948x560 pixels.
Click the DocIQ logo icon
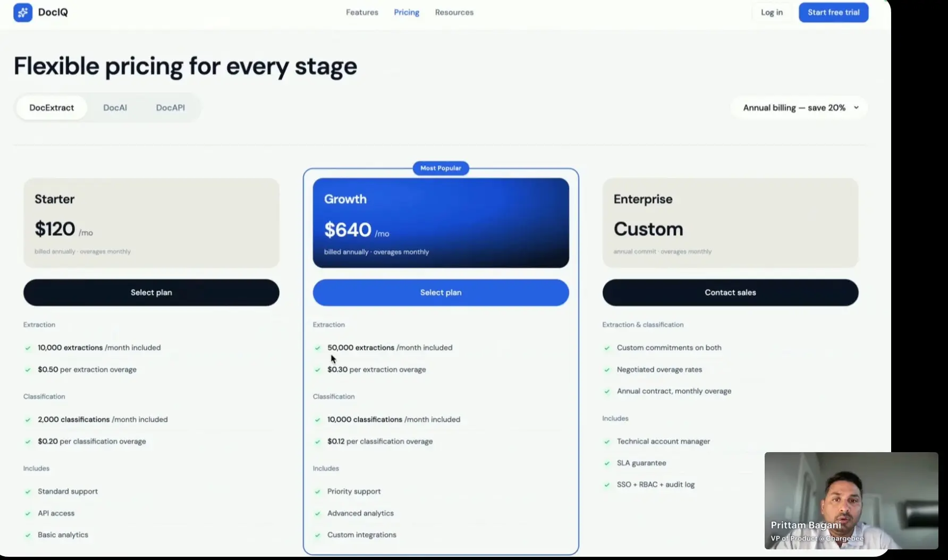coord(23,12)
